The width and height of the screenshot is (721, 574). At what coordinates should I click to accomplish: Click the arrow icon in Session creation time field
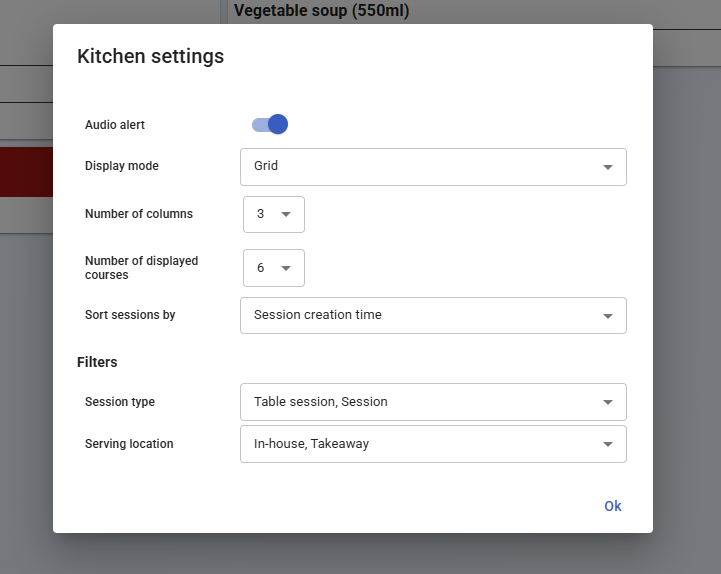click(607, 316)
